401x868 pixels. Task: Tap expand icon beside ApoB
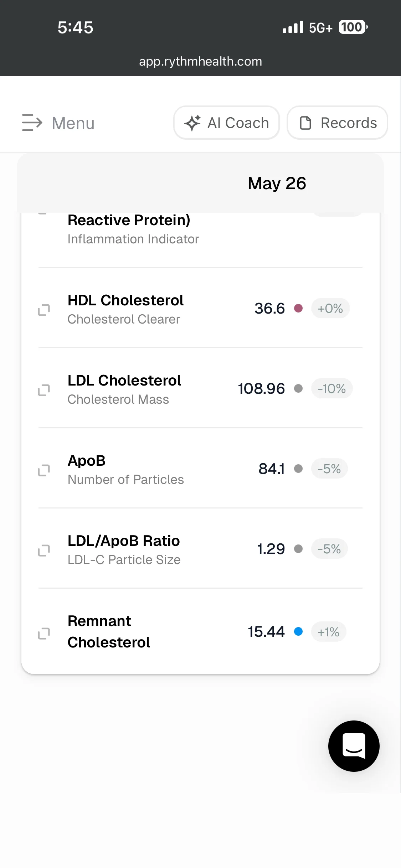44,470
